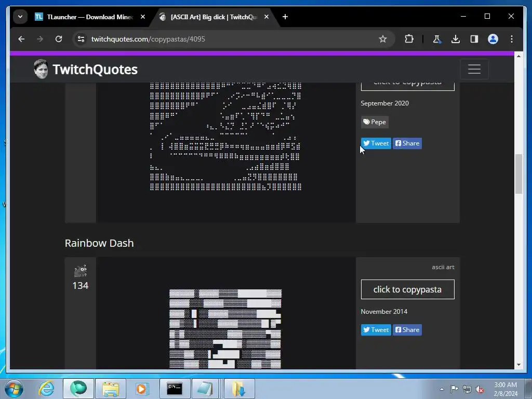Expand the hamburger navigation menu

coord(474,69)
